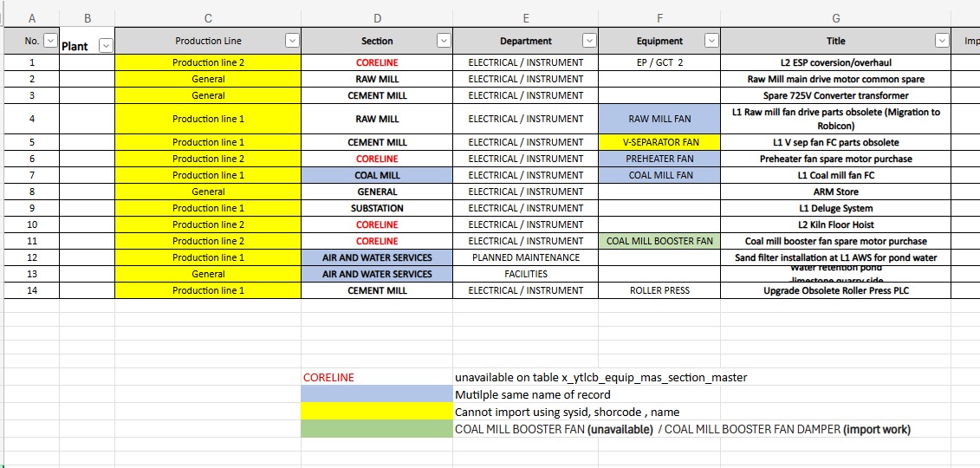This screenshot has width=980, height=468.
Task: Select the V-SEPARATOR FAN cell
Action: pyautogui.click(x=659, y=142)
